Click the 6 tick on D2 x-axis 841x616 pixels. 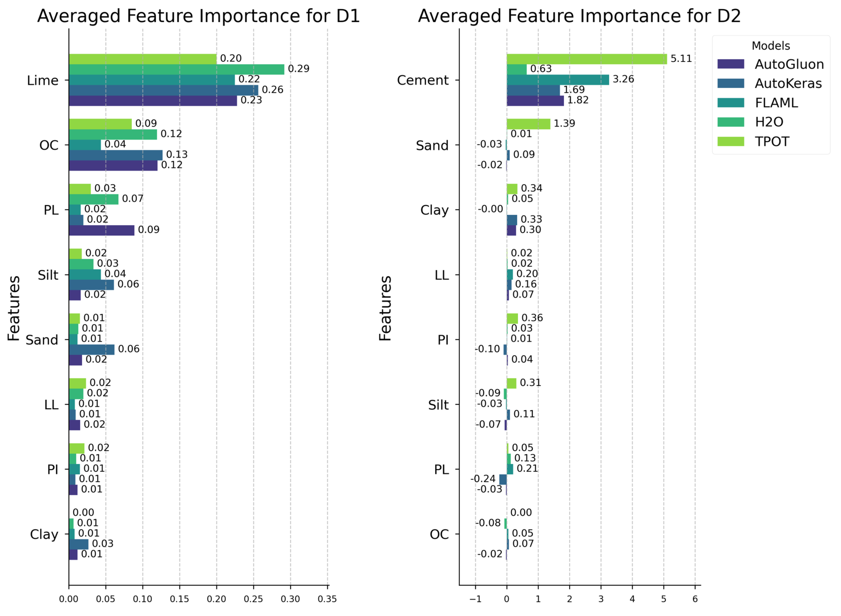click(x=695, y=599)
